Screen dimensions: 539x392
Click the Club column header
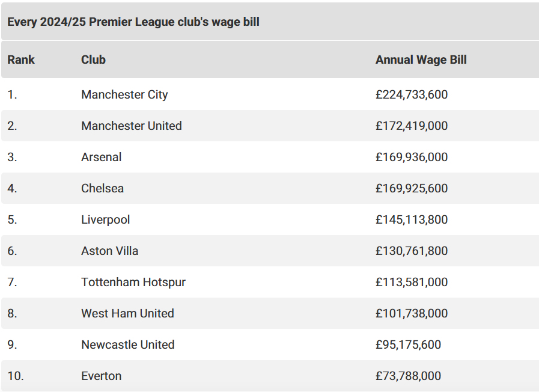[x=93, y=60]
